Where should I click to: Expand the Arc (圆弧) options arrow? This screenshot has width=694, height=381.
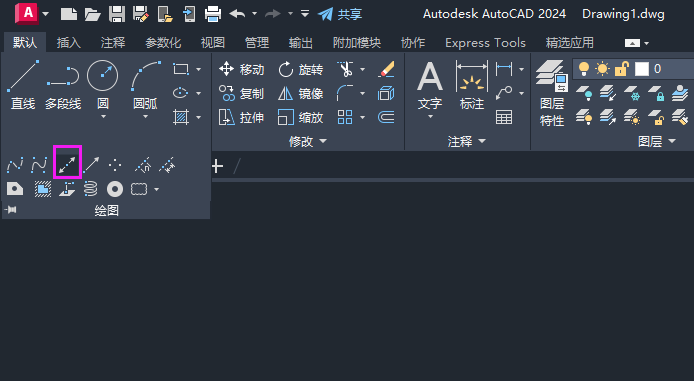pyautogui.click(x=146, y=117)
